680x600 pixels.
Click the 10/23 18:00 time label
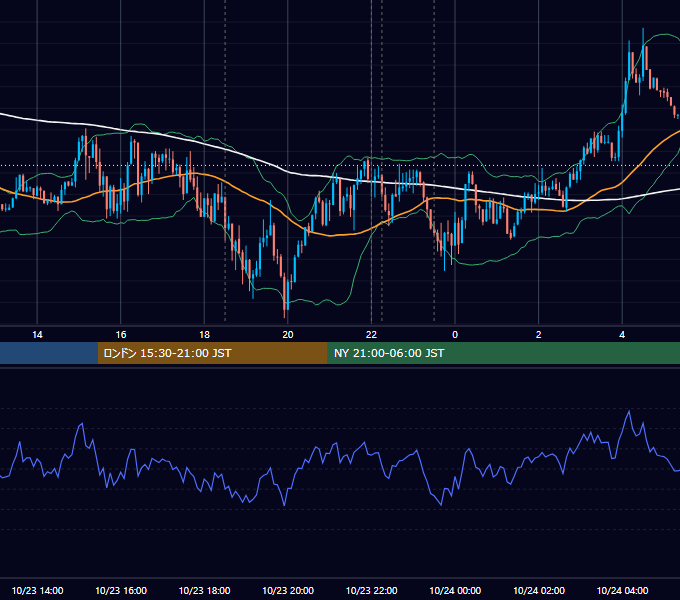[x=204, y=590]
